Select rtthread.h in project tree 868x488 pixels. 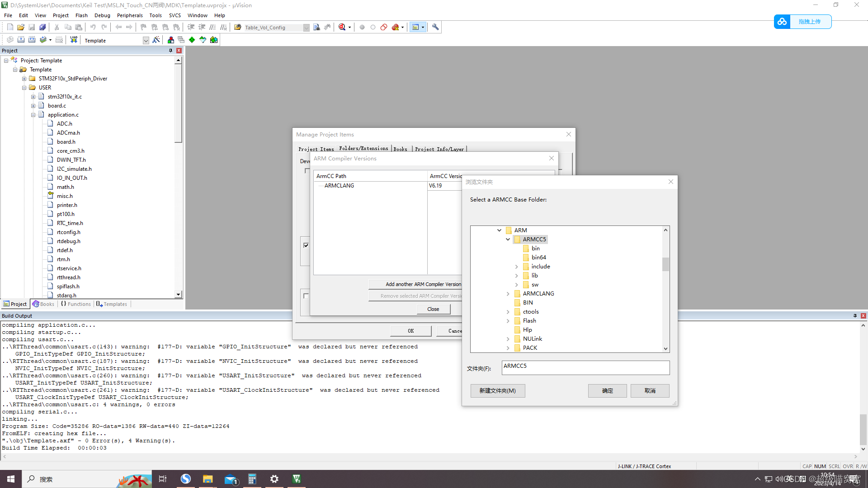(x=68, y=277)
